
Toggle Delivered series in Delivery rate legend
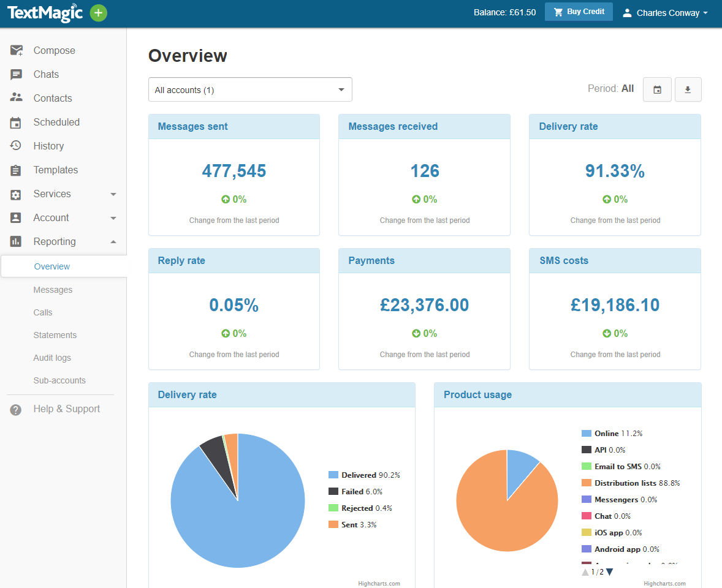point(359,475)
